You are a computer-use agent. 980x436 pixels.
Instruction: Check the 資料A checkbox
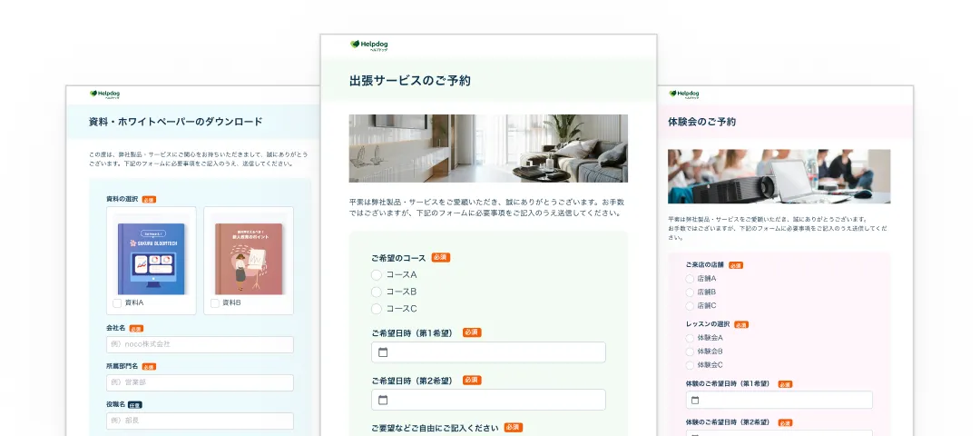point(117,302)
